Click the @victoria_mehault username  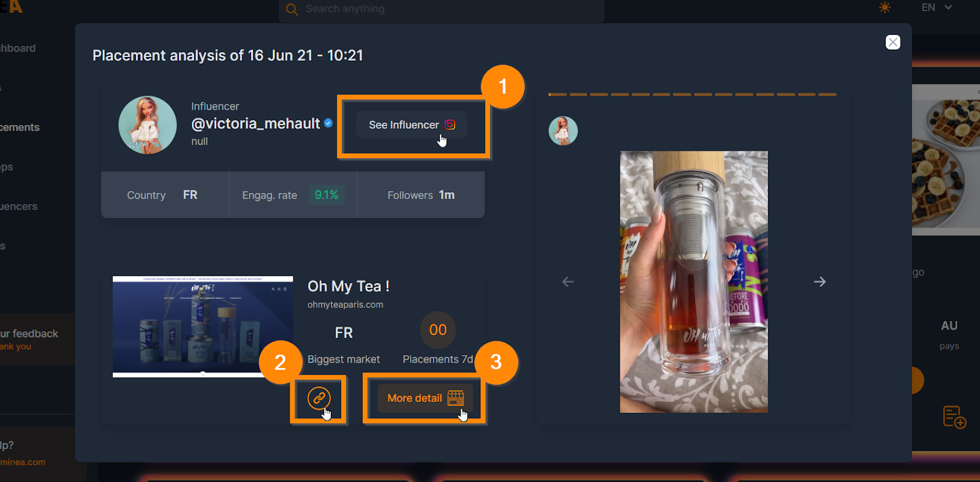[255, 124]
